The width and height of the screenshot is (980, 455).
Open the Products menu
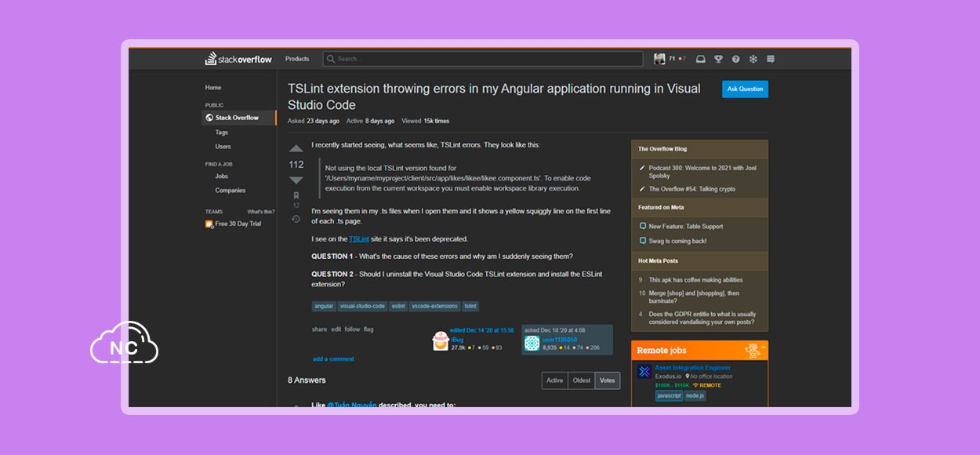click(x=297, y=59)
